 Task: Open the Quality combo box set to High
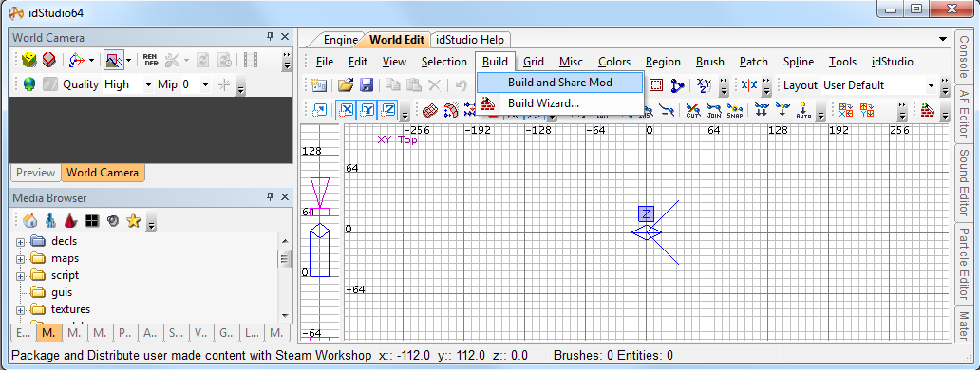(127, 84)
